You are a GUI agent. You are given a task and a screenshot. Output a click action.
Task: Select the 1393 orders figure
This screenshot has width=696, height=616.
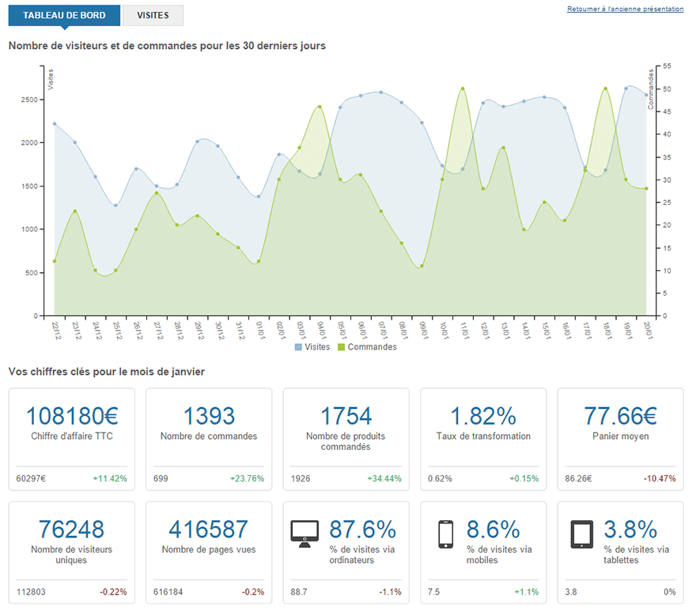click(x=209, y=416)
